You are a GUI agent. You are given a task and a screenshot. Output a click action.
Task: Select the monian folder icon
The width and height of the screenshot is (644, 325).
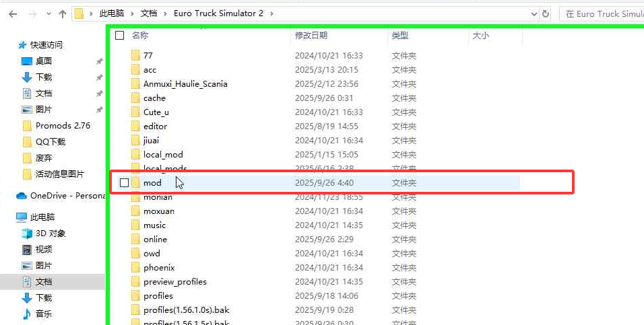pyautogui.click(x=135, y=198)
